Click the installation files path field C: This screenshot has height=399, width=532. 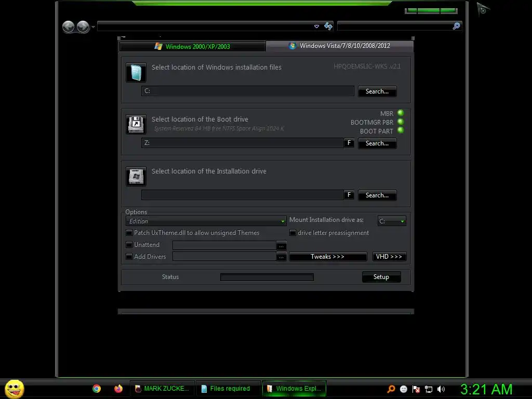248,91
